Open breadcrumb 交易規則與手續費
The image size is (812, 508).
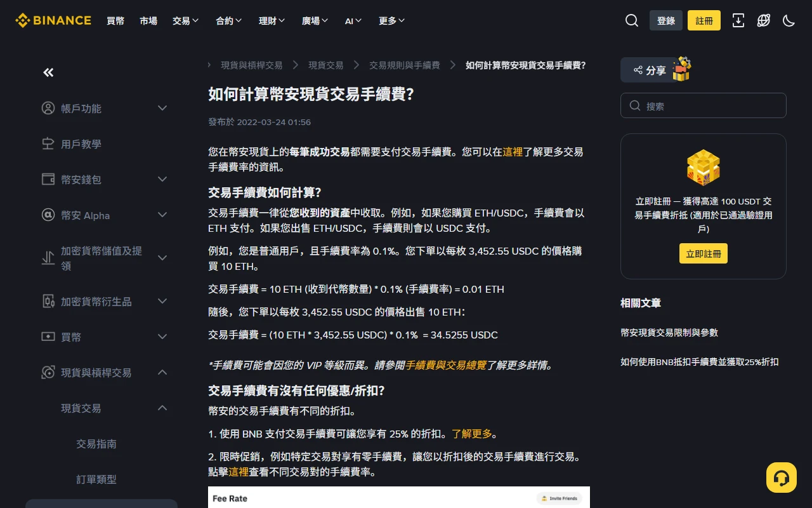[405, 65]
